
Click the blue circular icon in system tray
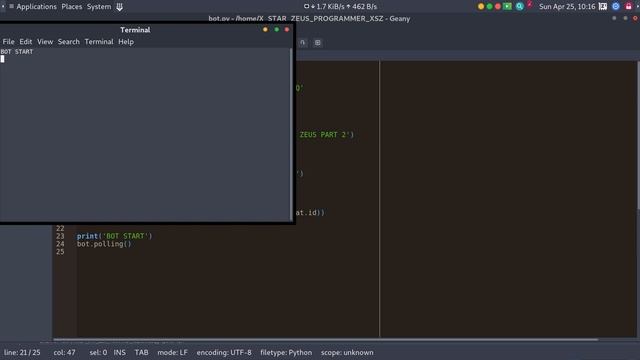[616, 7]
